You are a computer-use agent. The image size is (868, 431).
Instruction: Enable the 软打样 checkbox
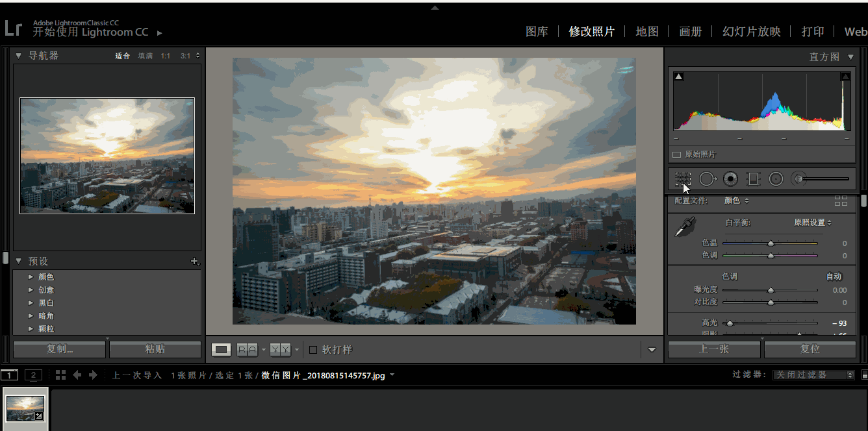(x=313, y=349)
